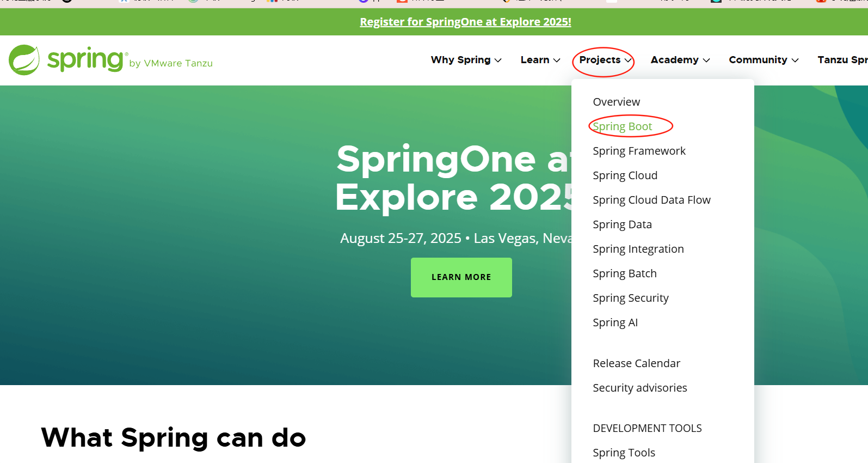Choose the Spring Cloud project entry
The height and width of the screenshot is (463, 868).
(625, 175)
